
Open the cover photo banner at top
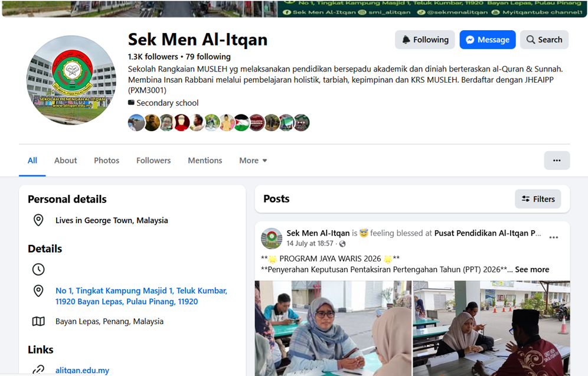click(x=294, y=9)
